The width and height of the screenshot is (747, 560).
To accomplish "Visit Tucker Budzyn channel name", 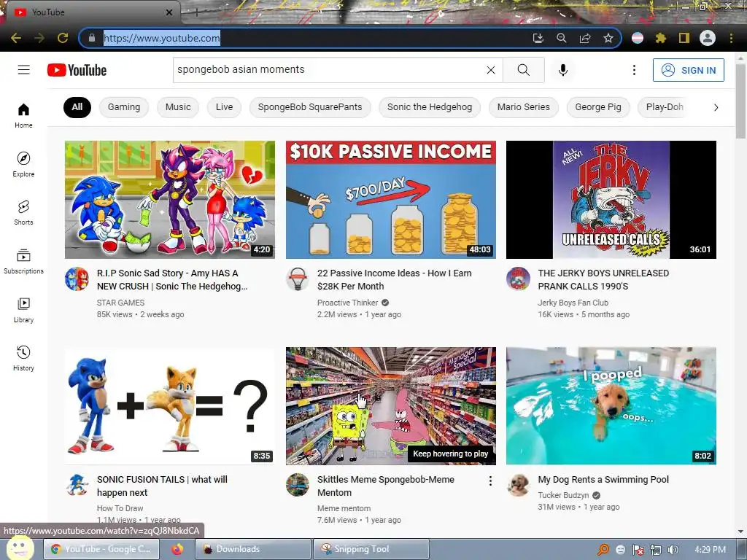I will (563, 495).
